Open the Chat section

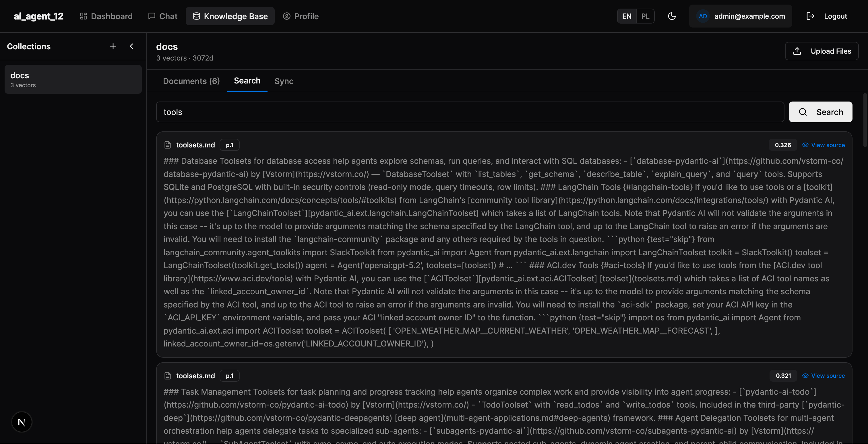[162, 16]
